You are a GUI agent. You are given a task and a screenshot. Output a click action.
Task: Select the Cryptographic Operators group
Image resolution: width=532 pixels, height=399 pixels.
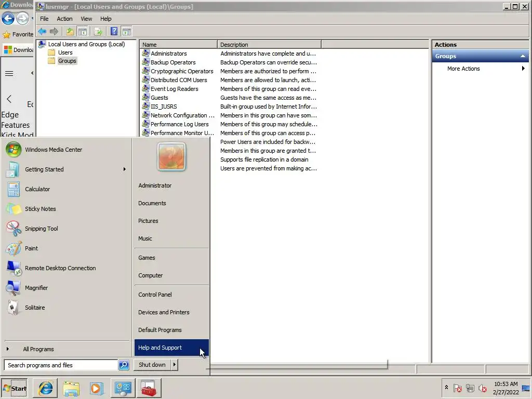[x=182, y=71]
